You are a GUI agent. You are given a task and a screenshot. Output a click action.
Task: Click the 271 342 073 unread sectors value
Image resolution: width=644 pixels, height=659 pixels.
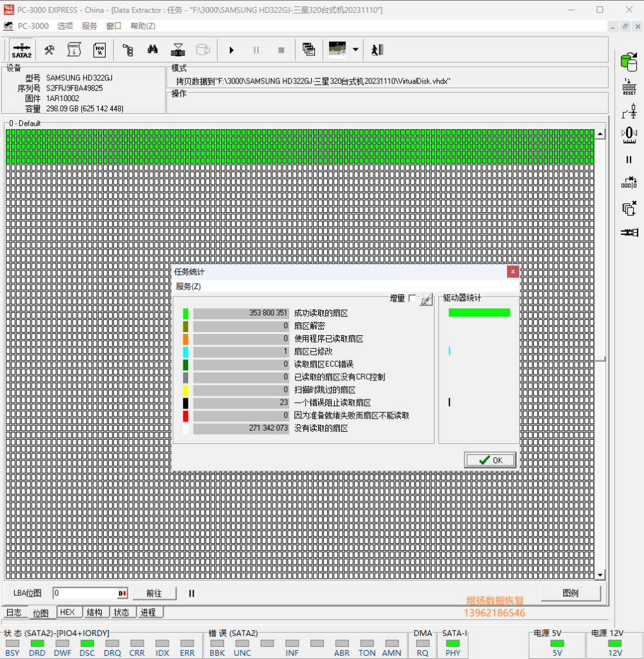click(x=268, y=428)
